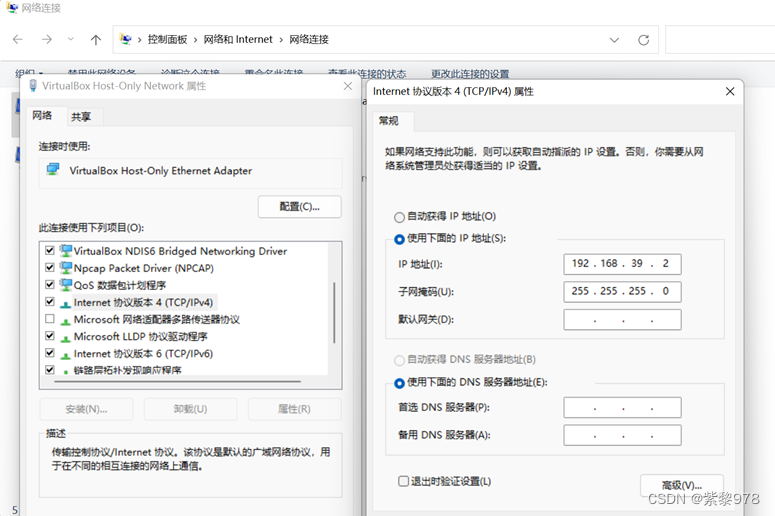Click the 默认网关(D) input field
This screenshot has width=775, height=516.
(622, 319)
